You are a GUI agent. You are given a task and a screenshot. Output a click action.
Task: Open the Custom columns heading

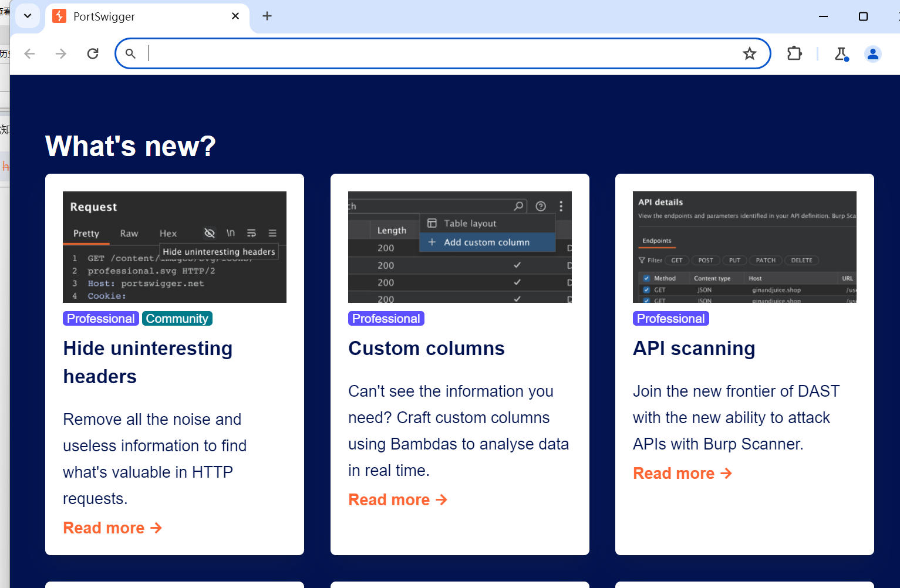click(426, 349)
